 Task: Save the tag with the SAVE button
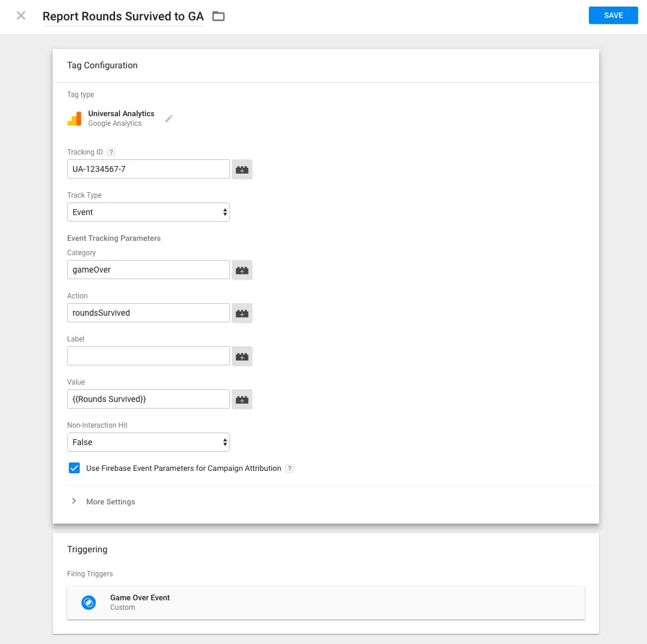pyautogui.click(x=613, y=15)
